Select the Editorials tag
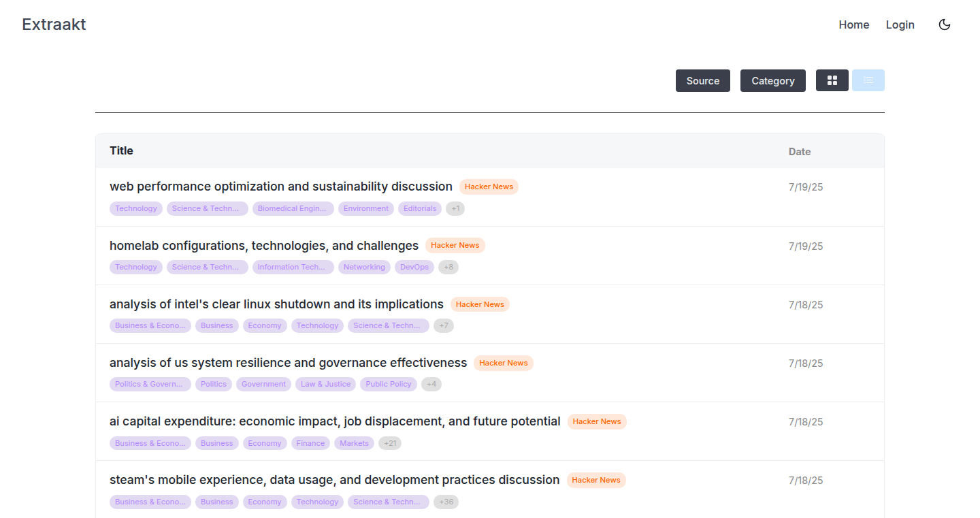The height and width of the screenshot is (518, 980). [420, 208]
